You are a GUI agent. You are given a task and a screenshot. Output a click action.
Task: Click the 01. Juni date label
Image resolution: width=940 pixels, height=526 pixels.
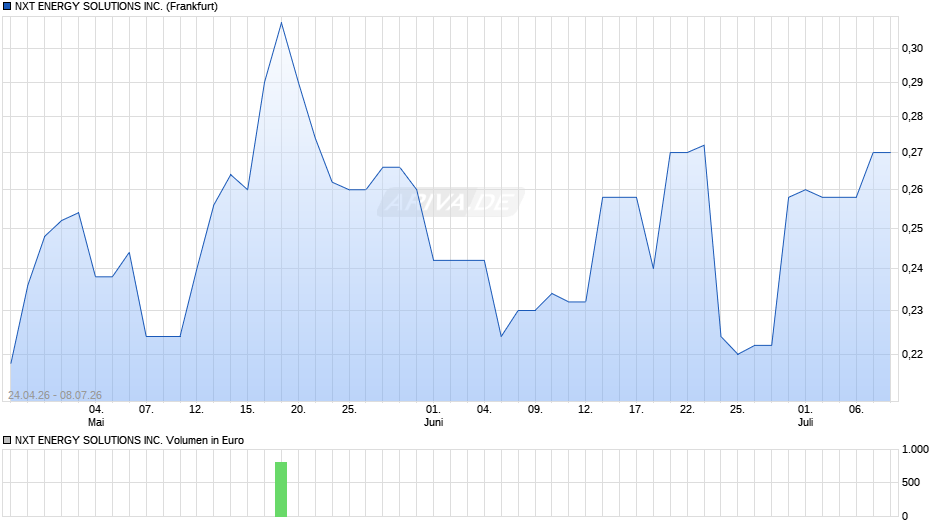coord(433,416)
